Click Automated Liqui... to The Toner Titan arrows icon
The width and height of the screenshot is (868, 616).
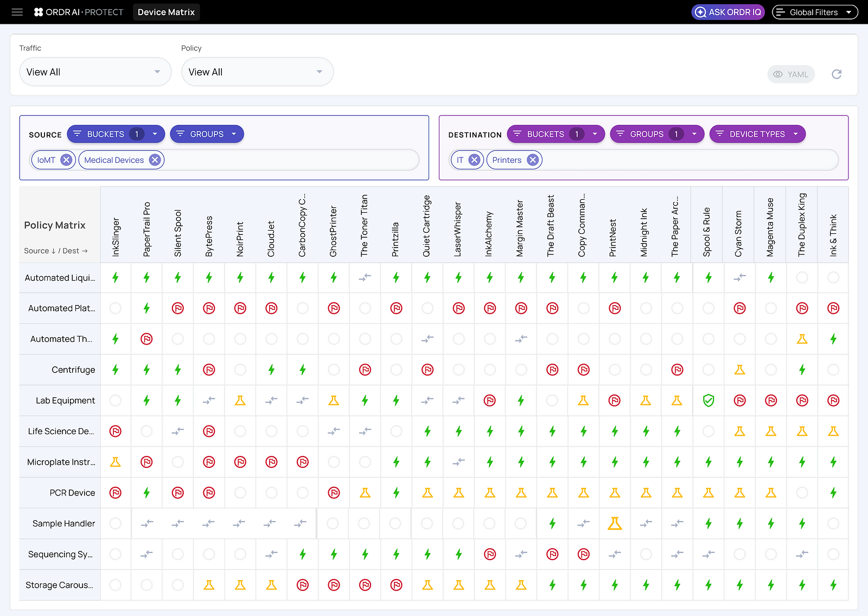point(365,277)
